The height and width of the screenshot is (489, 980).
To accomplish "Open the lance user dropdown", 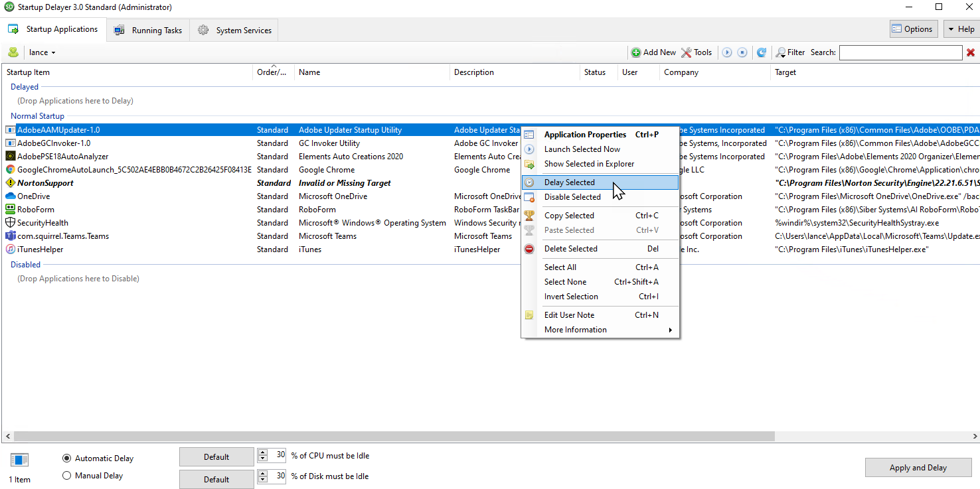I will (42, 52).
